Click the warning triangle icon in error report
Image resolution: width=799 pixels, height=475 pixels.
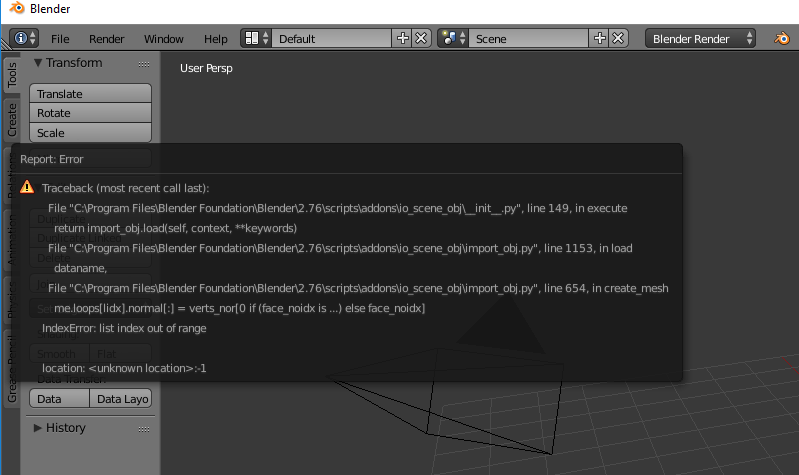[27, 187]
